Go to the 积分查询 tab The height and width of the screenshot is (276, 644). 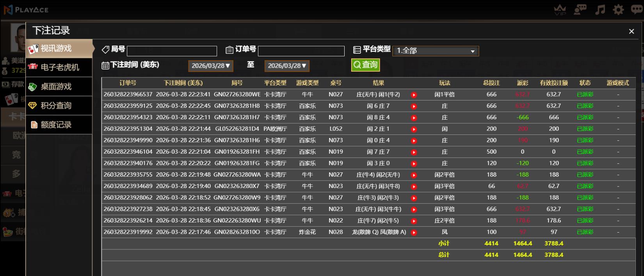59,106
